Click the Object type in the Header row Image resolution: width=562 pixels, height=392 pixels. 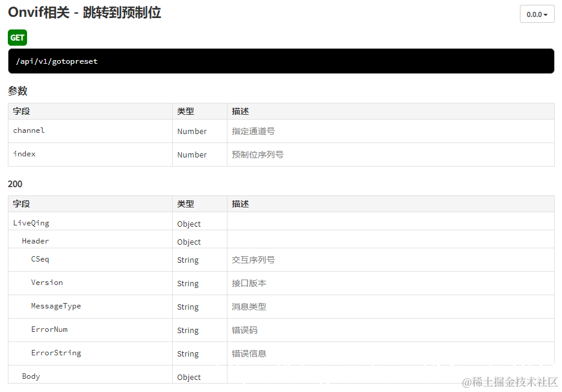click(189, 242)
